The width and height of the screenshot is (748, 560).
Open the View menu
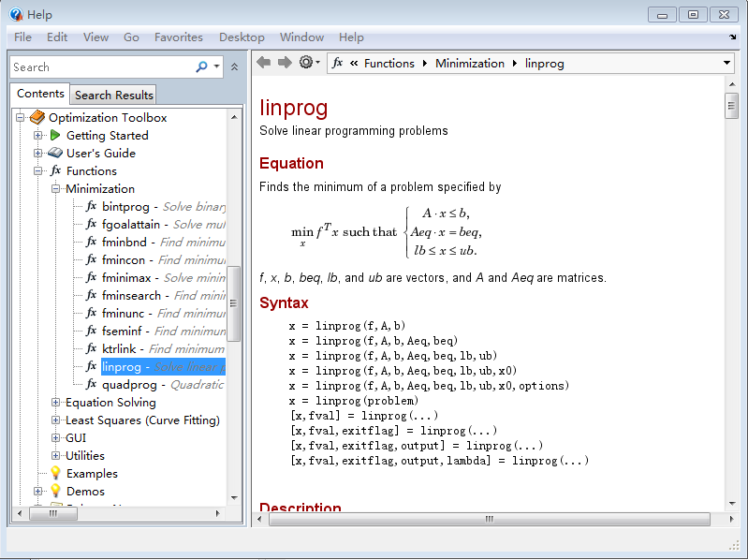95,37
